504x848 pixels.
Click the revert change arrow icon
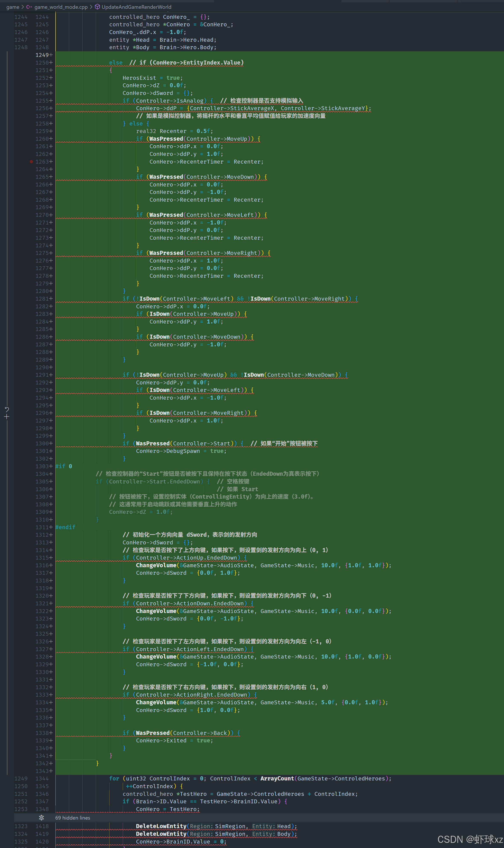coord(7,409)
